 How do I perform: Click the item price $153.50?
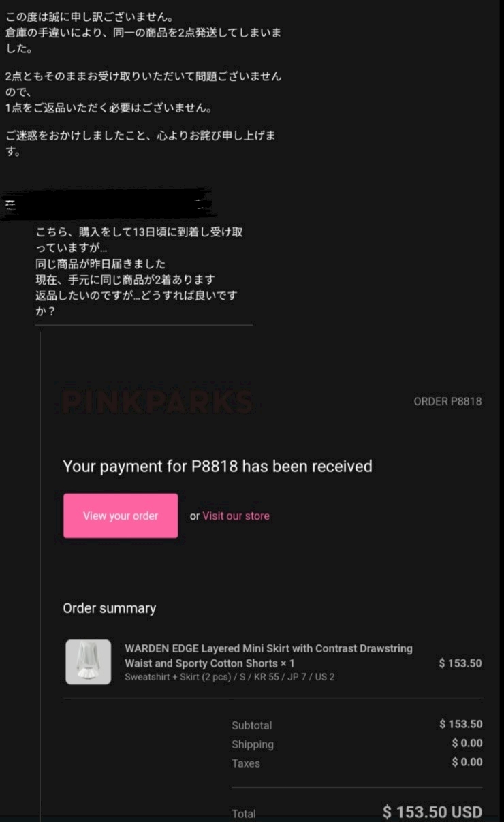tap(460, 663)
